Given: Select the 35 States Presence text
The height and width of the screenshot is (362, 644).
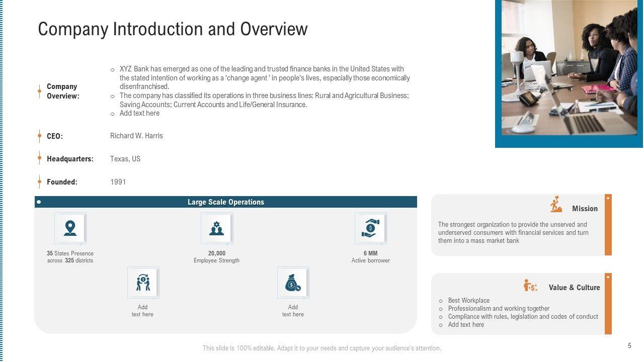Looking at the screenshot, I should pyautogui.click(x=70, y=257).
